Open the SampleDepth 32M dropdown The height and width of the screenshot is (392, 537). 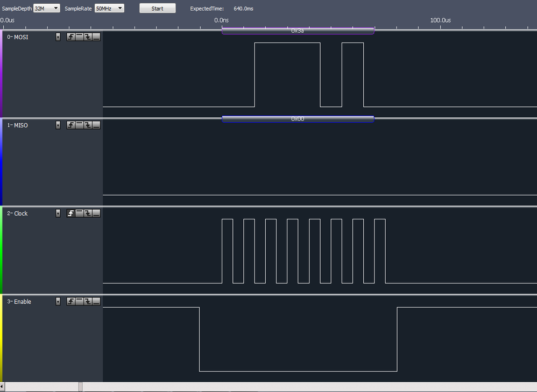pyautogui.click(x=46, y=8)
